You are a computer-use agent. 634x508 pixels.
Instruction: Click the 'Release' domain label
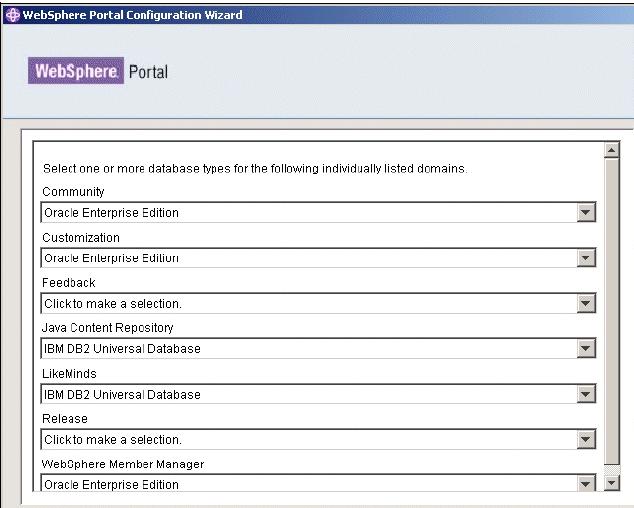(x=65, y=419)
